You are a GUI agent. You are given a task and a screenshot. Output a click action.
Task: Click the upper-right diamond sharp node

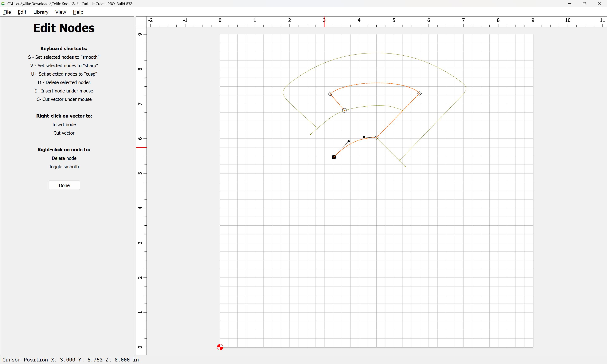419,94
